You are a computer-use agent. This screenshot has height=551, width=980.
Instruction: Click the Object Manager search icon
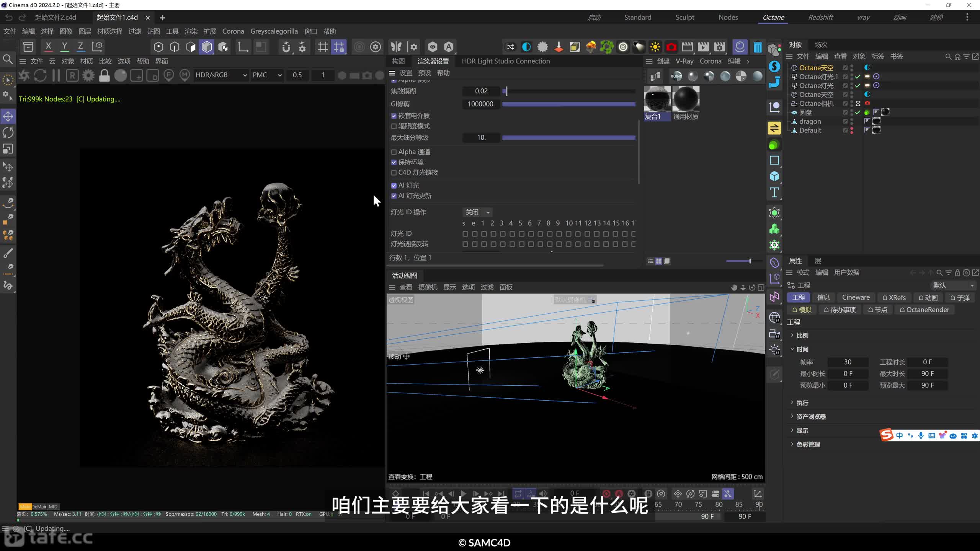pos(948,57)
